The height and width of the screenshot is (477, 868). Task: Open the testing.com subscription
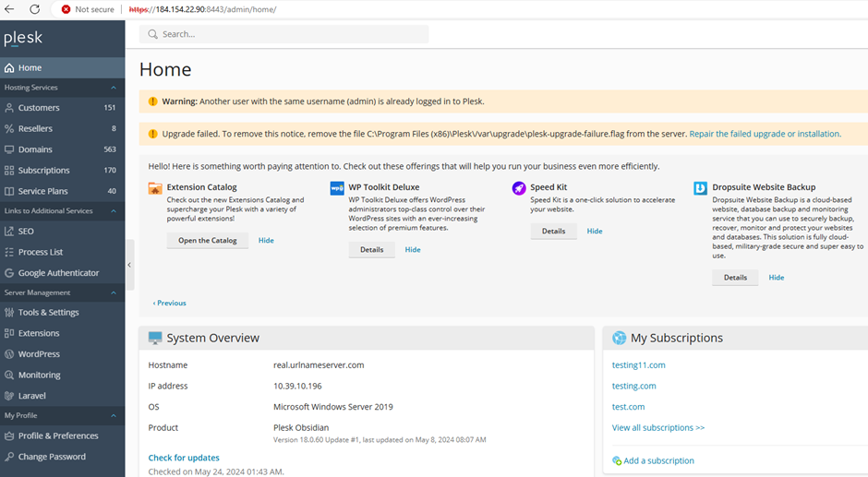point(633,387)
